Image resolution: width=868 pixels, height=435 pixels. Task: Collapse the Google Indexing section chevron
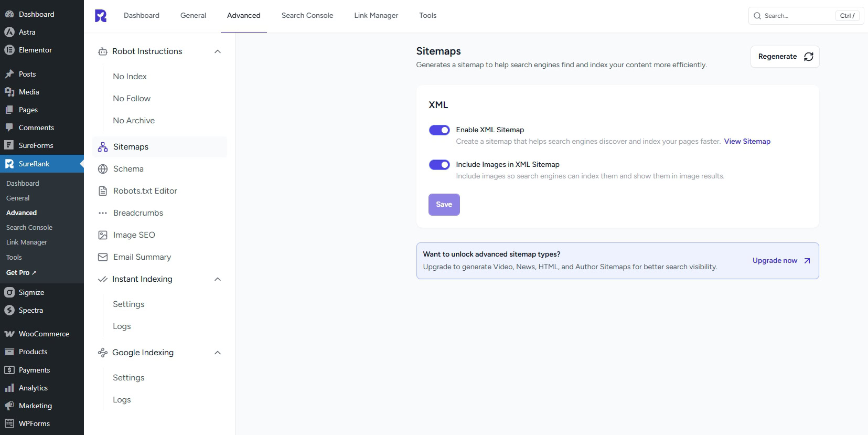tap(218, 353)
